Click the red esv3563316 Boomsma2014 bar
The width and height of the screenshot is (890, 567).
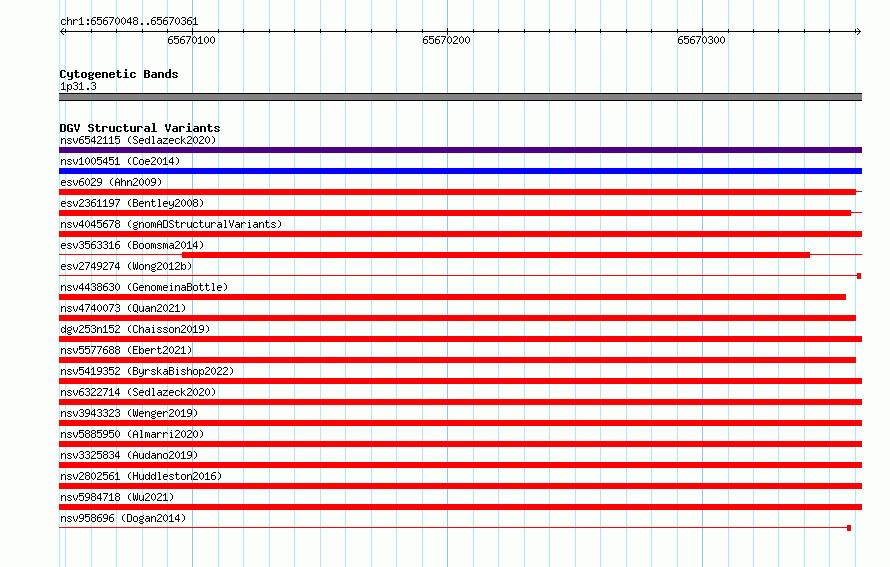(496, 255)
